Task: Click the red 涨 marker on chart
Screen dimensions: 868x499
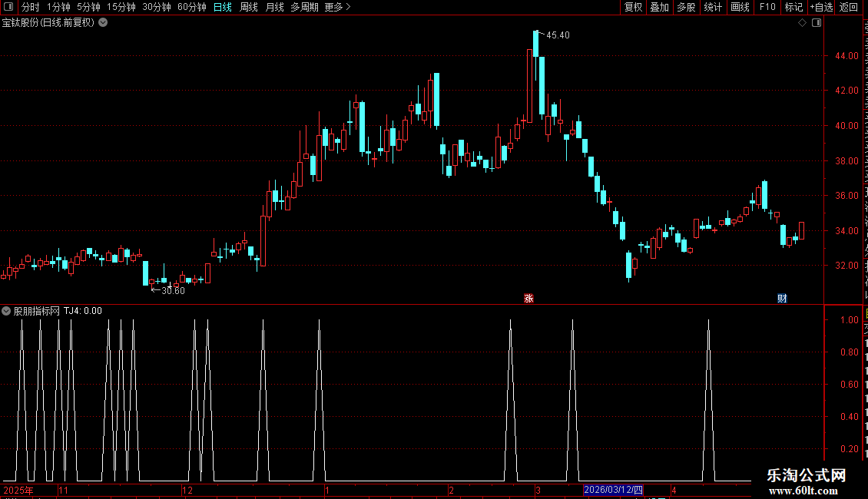Action: tap(528, 298)
